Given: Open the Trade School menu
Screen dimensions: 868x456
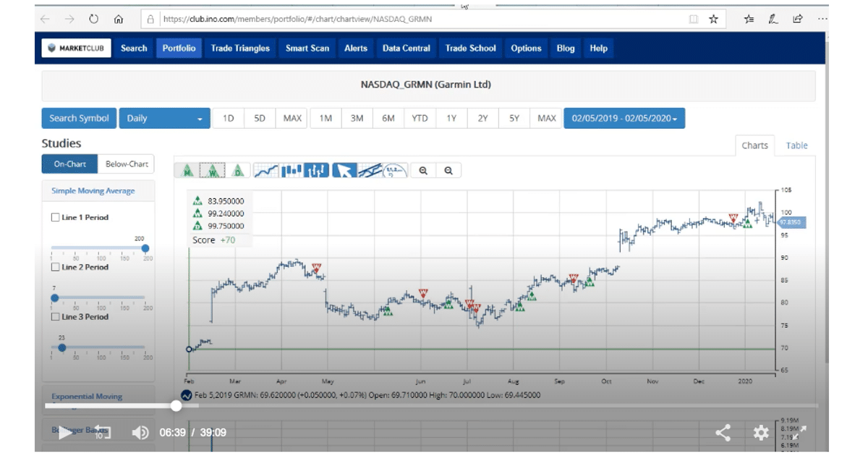Looking at the screenshot, I should click(x=471, y=48).
